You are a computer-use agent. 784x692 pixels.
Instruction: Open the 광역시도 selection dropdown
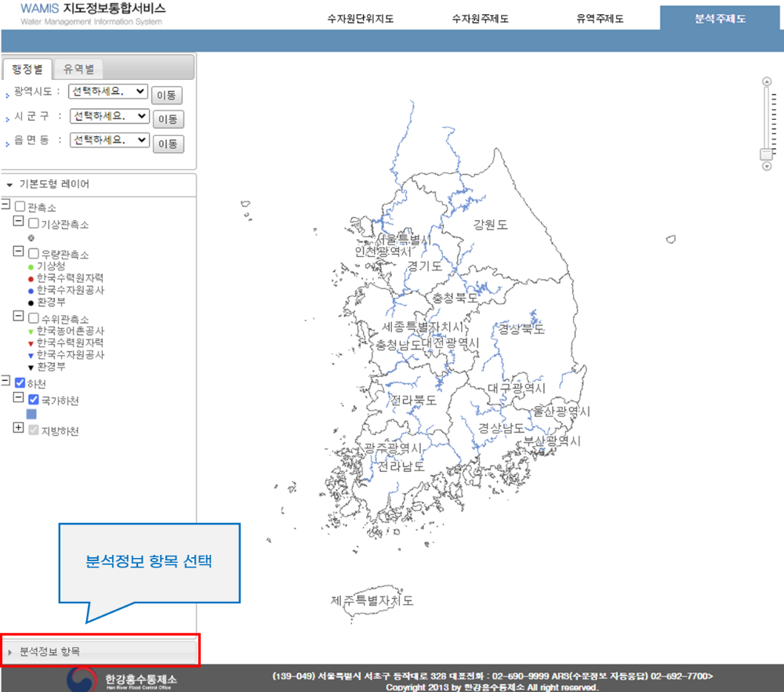click(109, 91)
